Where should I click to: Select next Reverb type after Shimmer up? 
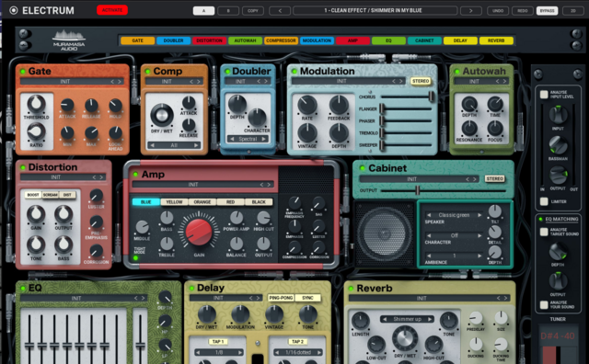(430, 319)
